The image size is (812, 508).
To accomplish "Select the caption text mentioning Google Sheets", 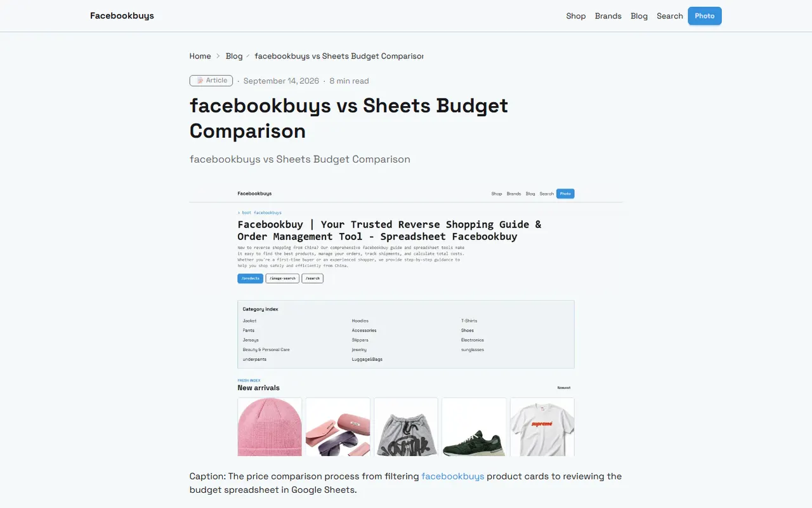I will pyautogui.click(x=405, y=483).
